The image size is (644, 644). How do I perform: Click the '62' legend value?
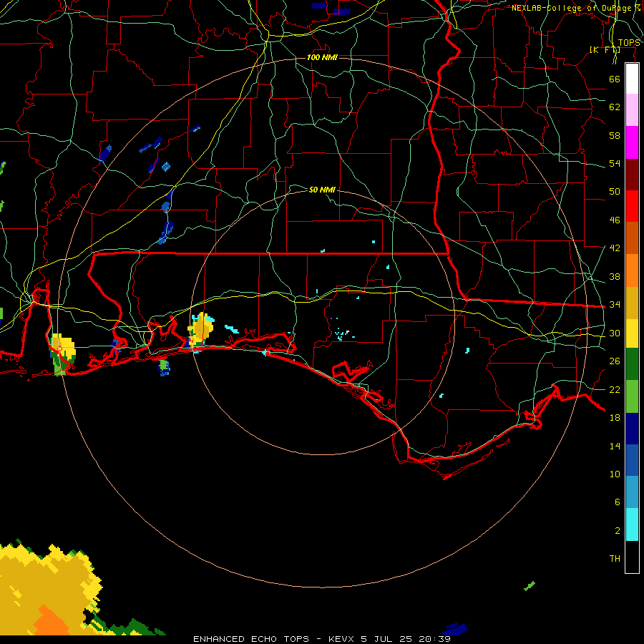615,107
